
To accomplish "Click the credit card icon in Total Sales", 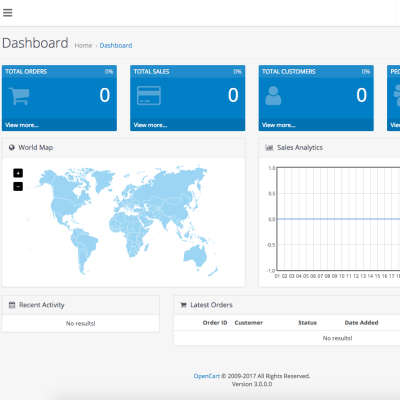I will click(149, 96).
